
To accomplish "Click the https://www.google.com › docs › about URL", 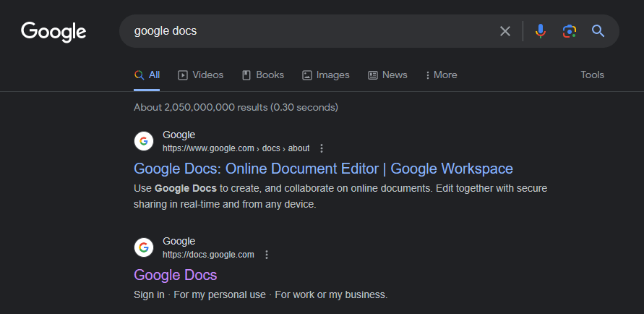I will 236,148.
